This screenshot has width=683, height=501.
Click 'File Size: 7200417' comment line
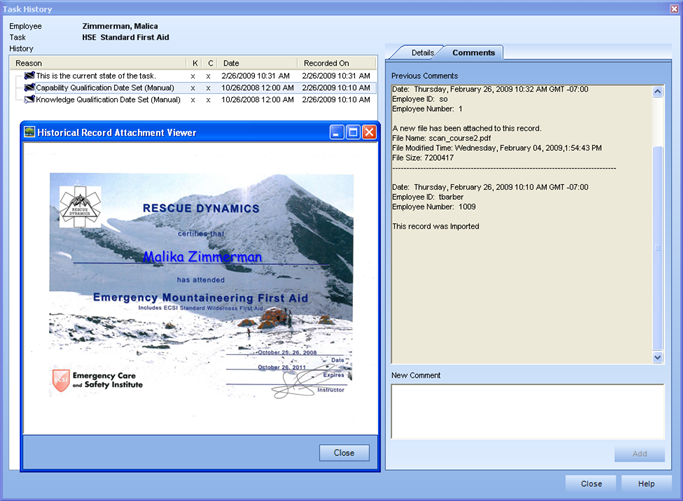coord(423,158)
